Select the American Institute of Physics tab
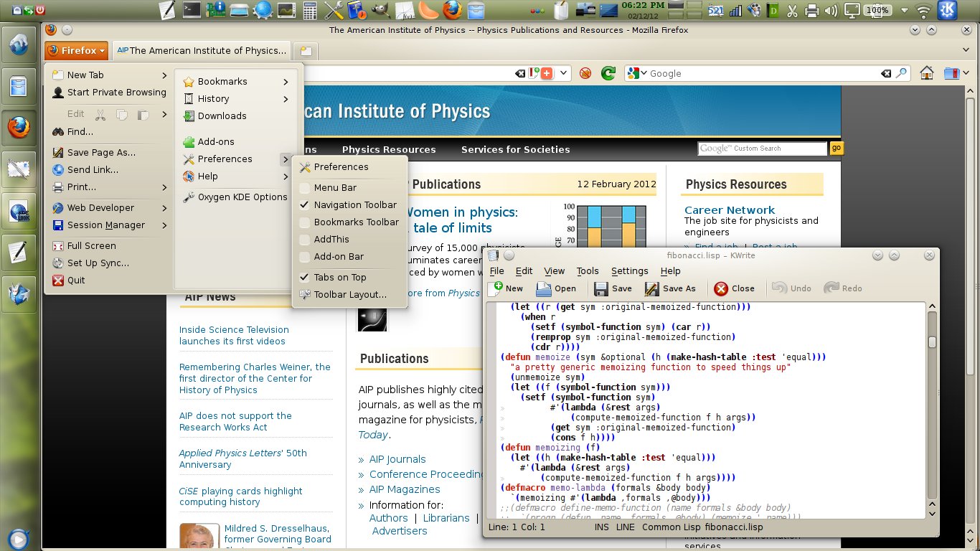The width and height of the screenshot is (980, 551). 202,51
